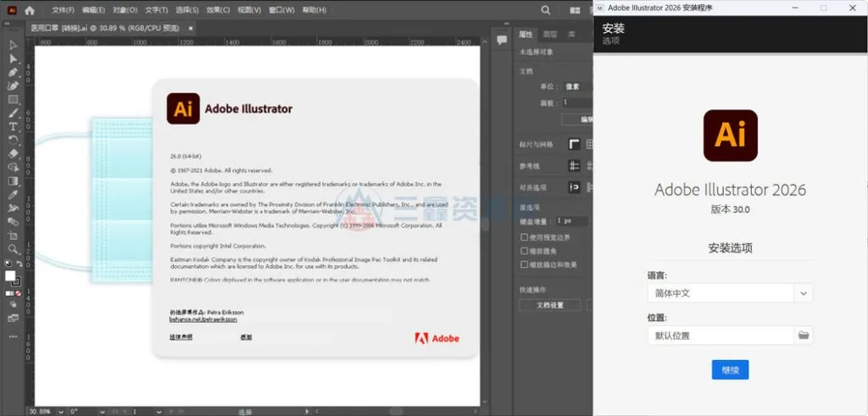Open the drawing mode icon in toolbar
Viewport: 868px width, 416px height.
click(x=13, y=305)
